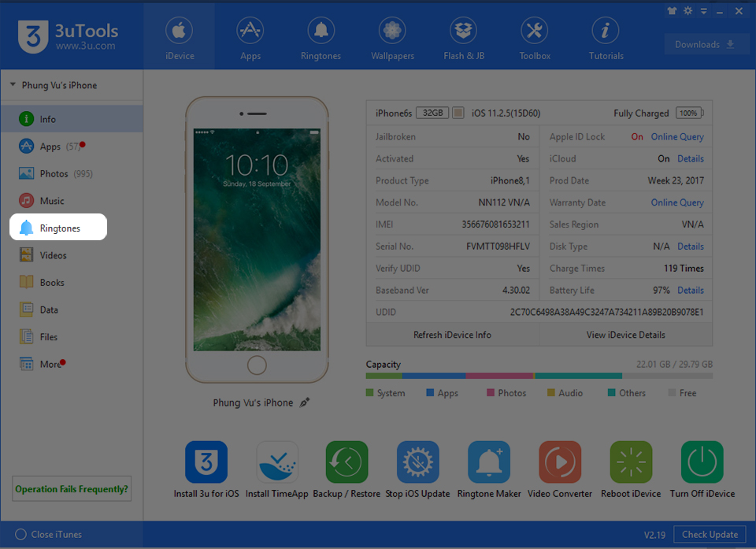Open Battery Life Details link
The width and height of the screenshot is (756, 549).
691,291
